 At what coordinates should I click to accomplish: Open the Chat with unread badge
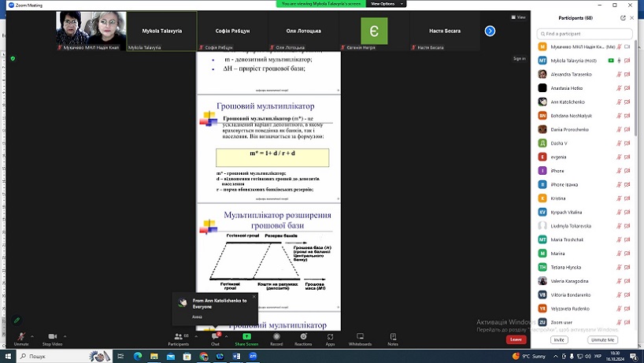pos(215,336)
